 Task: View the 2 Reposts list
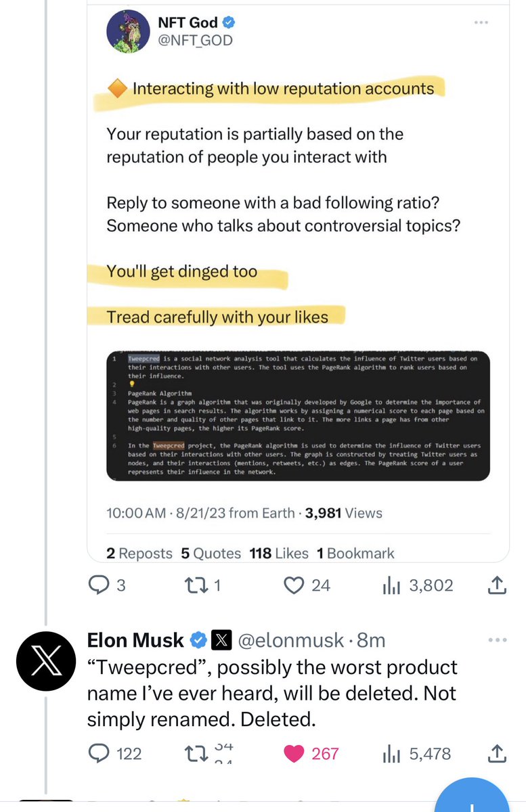click(x=139, y=554)
